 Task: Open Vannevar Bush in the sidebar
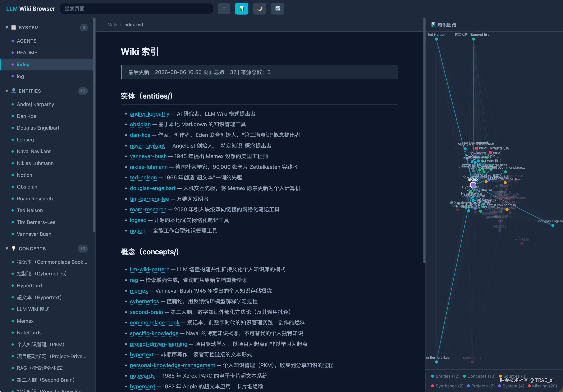[47, 234]
